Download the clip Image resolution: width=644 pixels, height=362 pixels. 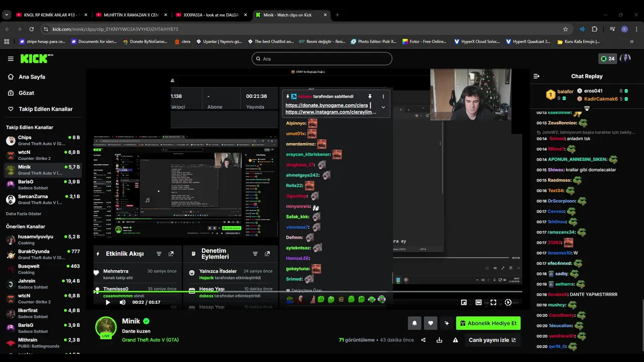(439, 340)
